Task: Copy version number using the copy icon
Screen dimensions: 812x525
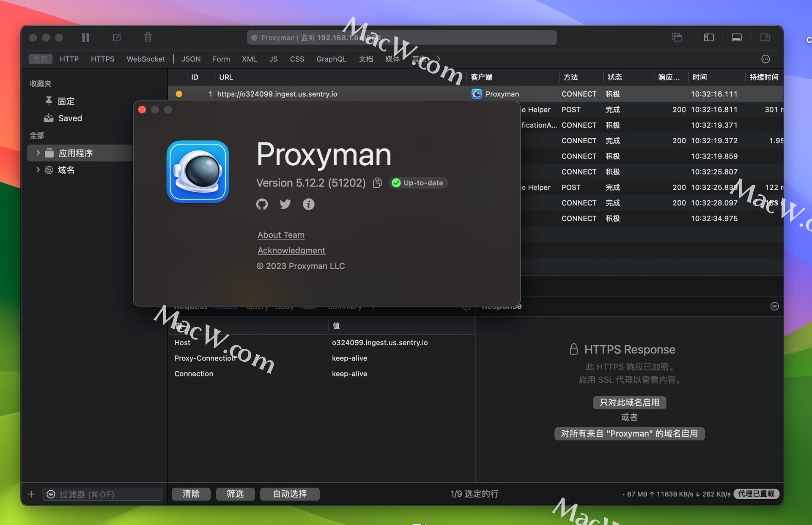Action: [377, 183]
